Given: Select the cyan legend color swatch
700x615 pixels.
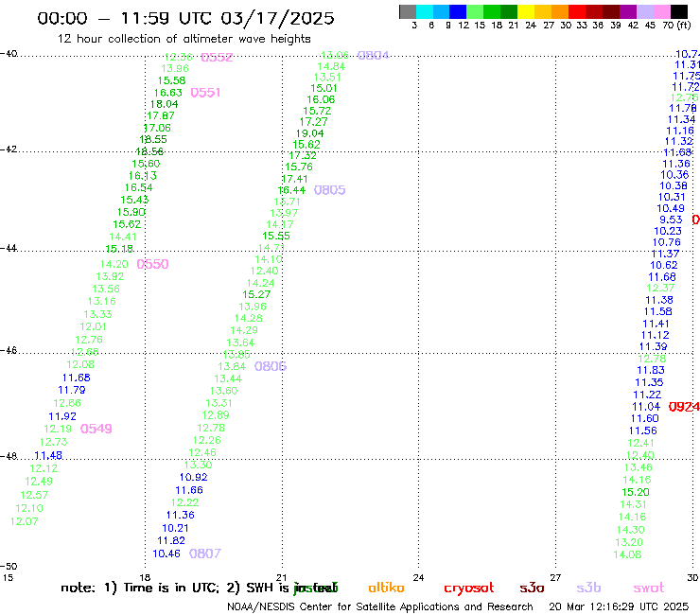Looking at the screenshot, I should pos(425,12).
